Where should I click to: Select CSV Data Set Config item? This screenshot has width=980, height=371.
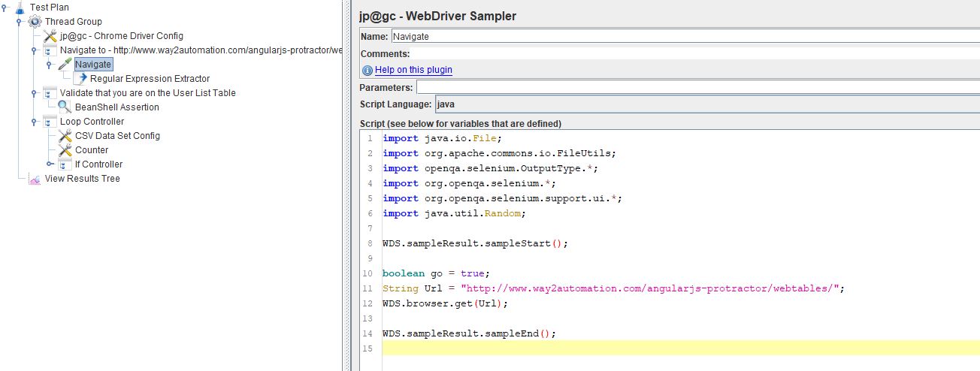click(117, 136)
